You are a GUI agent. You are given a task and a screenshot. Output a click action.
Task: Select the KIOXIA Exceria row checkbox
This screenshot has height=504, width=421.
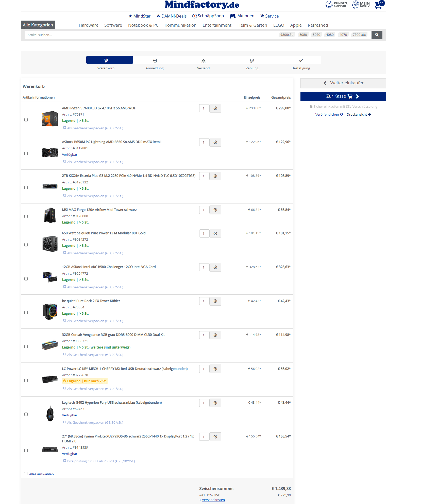pos(26,188)
